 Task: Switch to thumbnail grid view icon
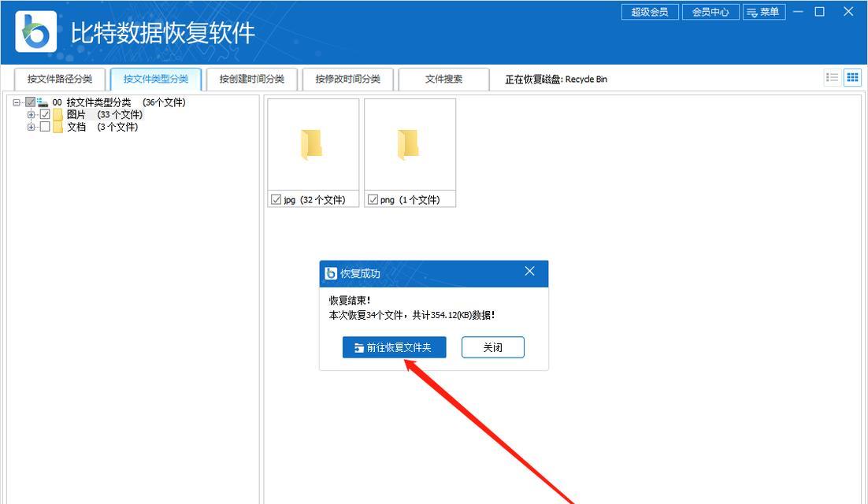[852, 78]
